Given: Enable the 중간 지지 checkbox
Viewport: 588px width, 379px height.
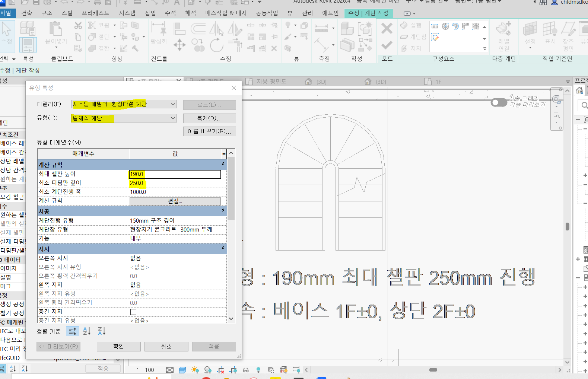Looking at the screenshot, I should coord(133,312).
